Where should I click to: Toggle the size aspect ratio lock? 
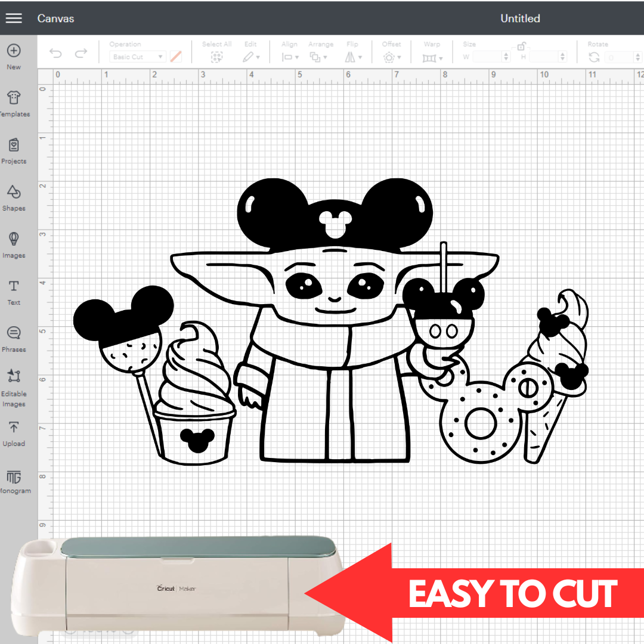pos(521,46)
